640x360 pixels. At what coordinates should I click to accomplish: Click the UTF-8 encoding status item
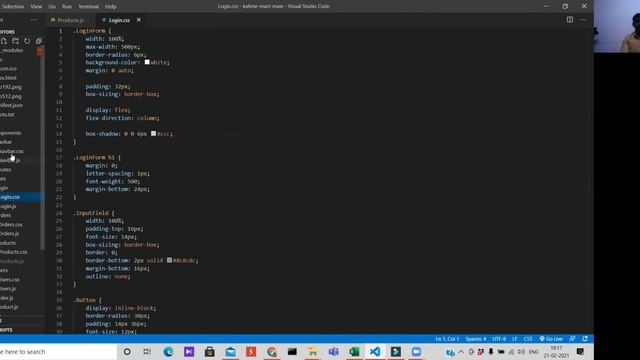(x=499, y=339)
